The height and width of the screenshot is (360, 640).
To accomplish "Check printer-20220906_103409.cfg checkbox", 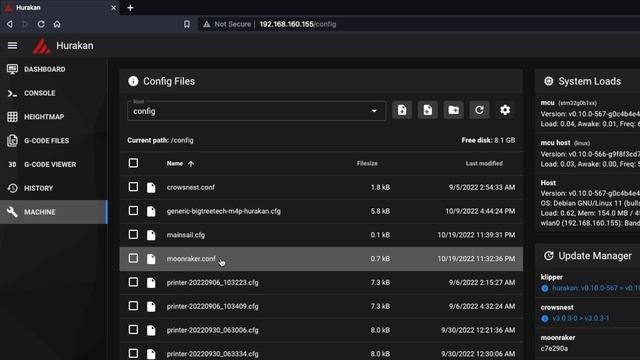I will coord(133,306).
